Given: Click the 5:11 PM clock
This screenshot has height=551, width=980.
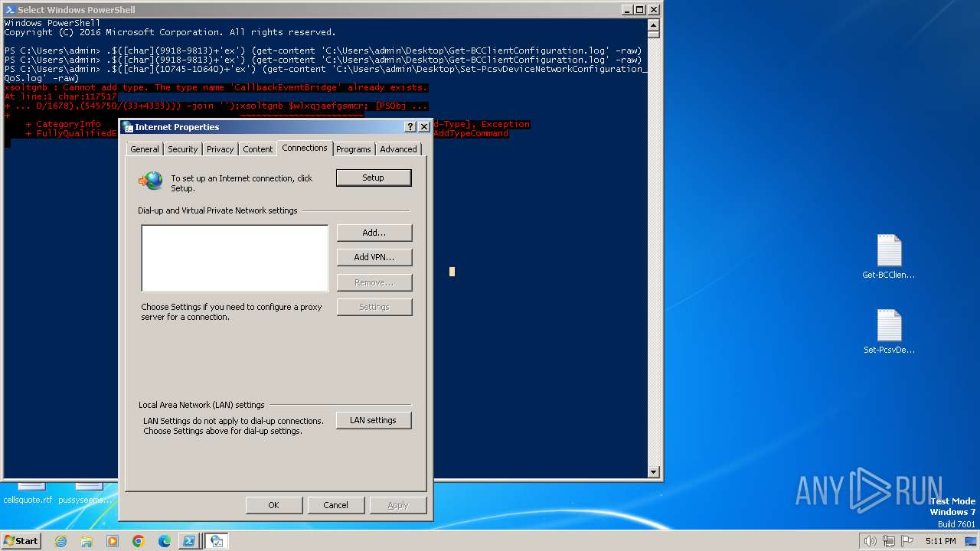Looking at the screenshot, I should [940, 541].
